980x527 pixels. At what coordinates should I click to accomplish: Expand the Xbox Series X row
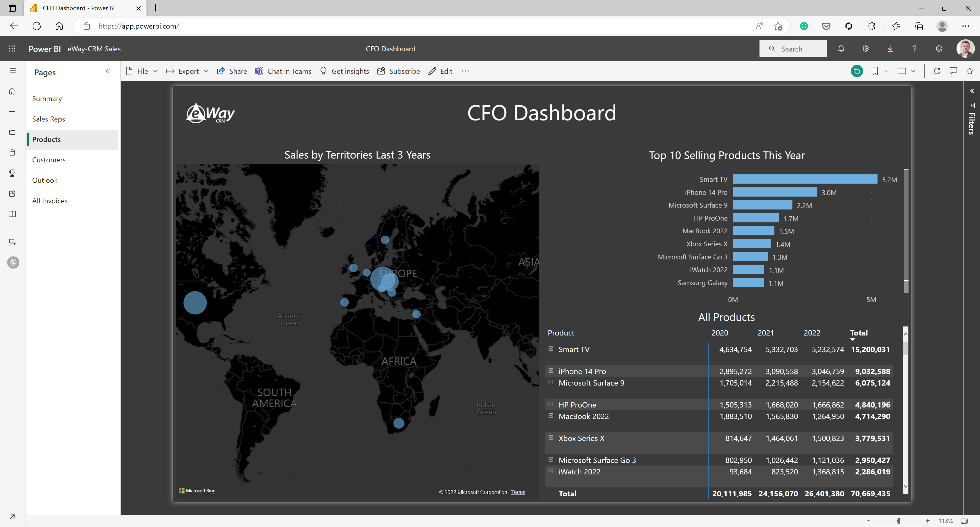(550, 438)
